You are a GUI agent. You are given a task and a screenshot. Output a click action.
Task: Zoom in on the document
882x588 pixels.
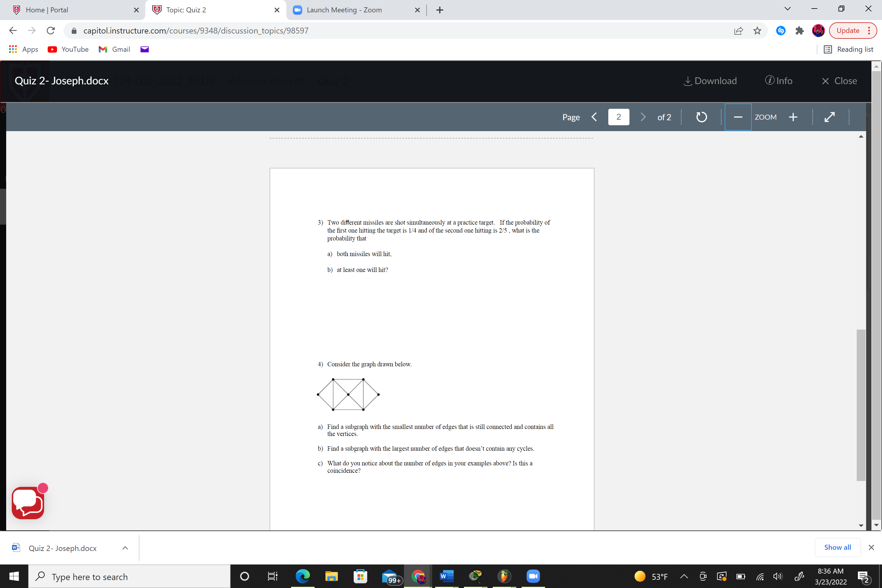(x=793, y=117)
